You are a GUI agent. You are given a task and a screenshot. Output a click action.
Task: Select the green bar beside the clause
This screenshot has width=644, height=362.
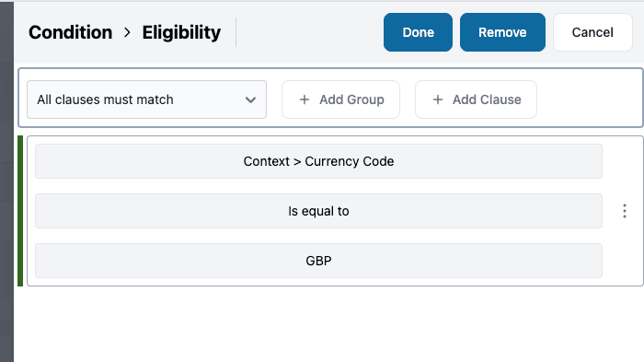click(x=20, y=211)
